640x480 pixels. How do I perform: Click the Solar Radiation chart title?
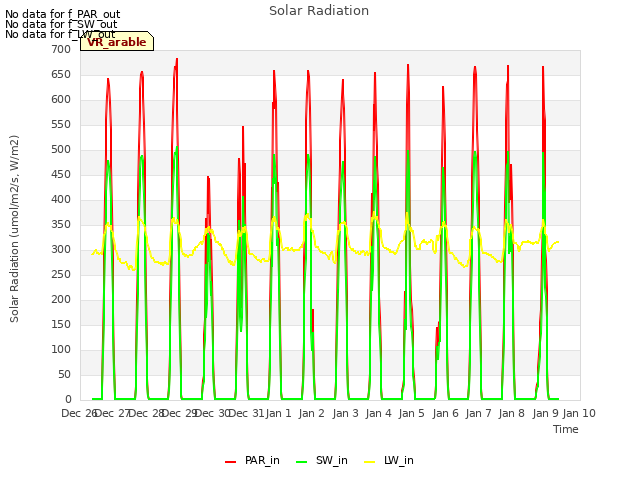click(x=319, y=11)
